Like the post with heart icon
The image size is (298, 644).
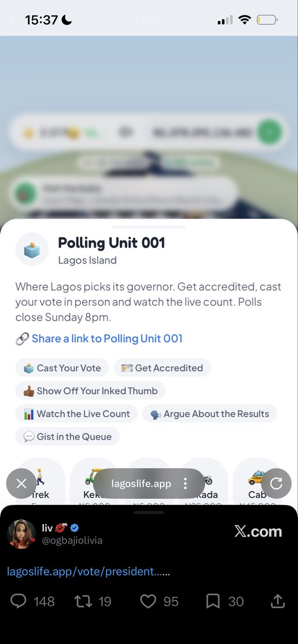(148, 601)
